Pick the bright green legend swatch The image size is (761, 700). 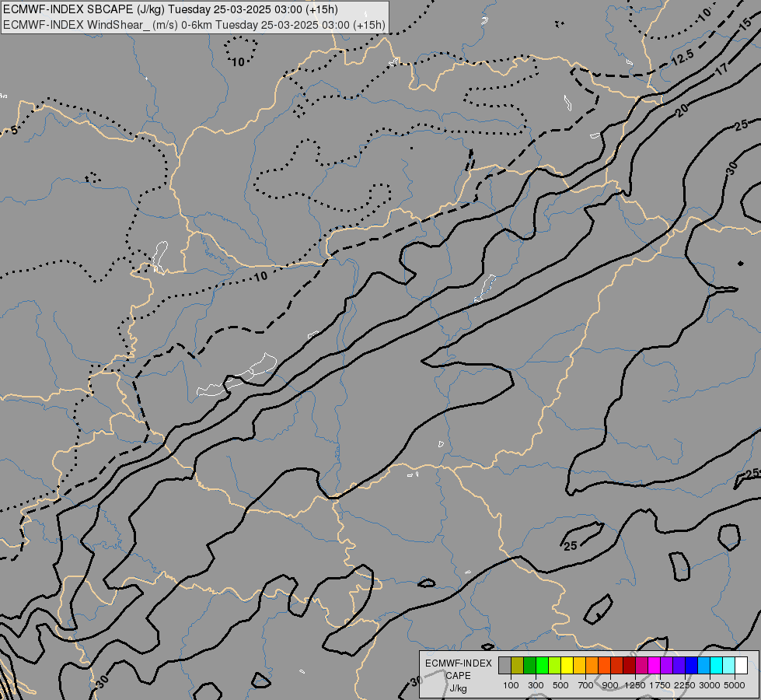click(x=542, y=666)
